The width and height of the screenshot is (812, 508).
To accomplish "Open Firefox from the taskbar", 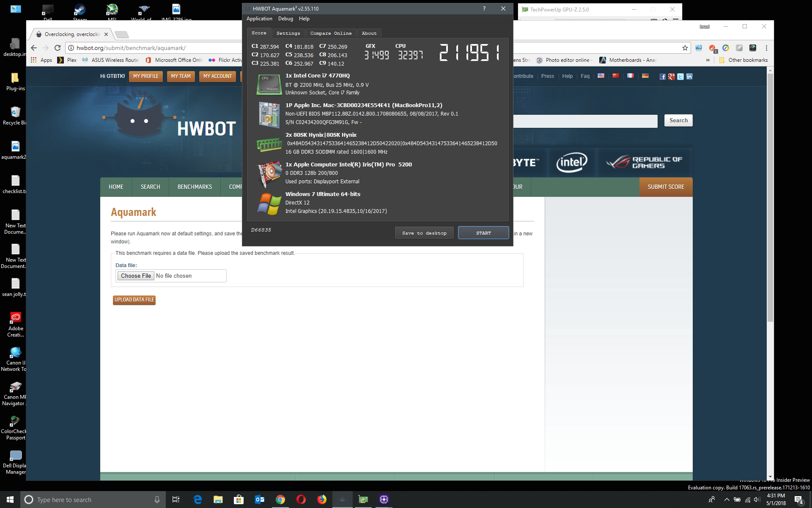I will 322,500.
